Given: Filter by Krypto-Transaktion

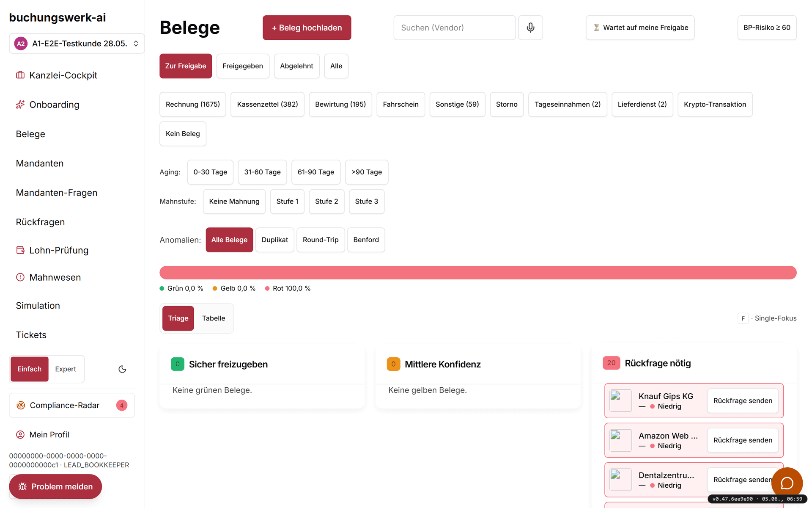Looking at the screenshot, I should (x=715, y=105).
